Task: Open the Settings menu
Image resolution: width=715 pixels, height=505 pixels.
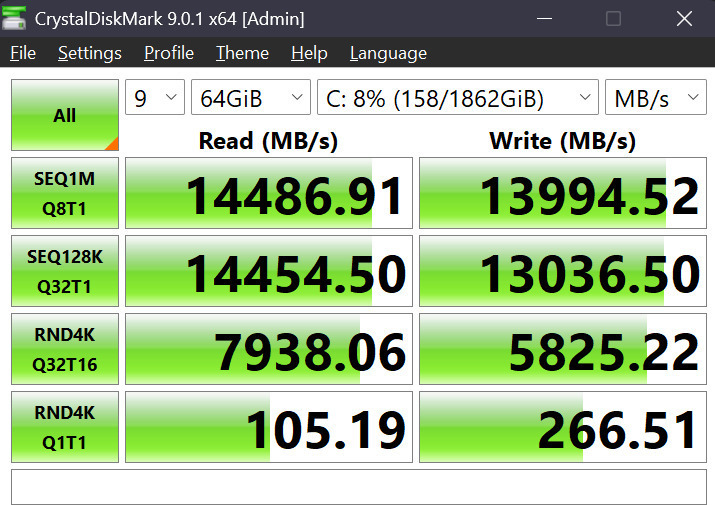Action: pos(89,53)
